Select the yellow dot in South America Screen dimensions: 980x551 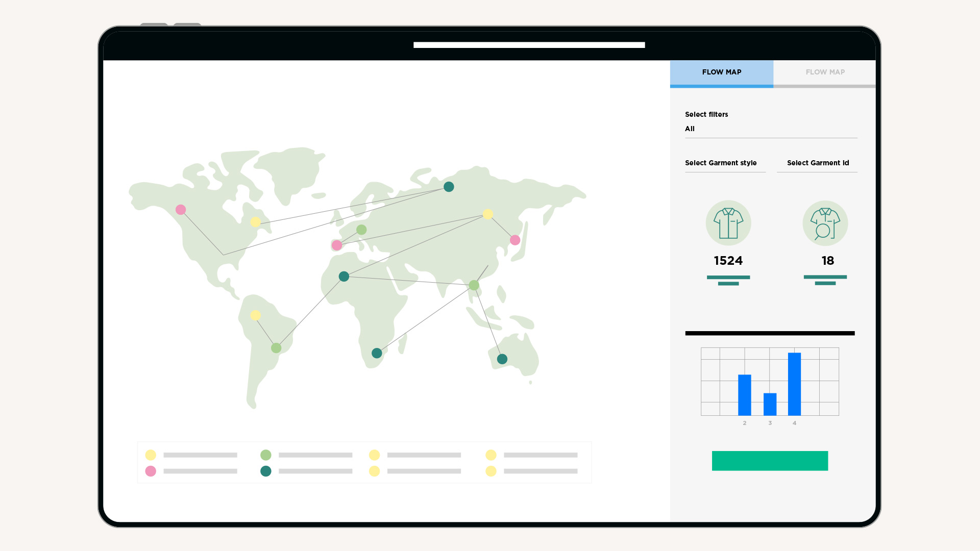pos(254,315)
